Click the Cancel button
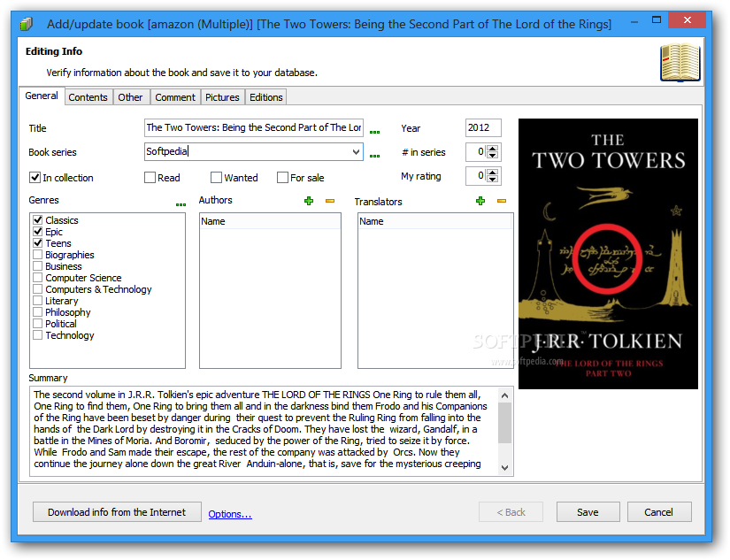Screen dimensions: 730x560 [658, 512]
